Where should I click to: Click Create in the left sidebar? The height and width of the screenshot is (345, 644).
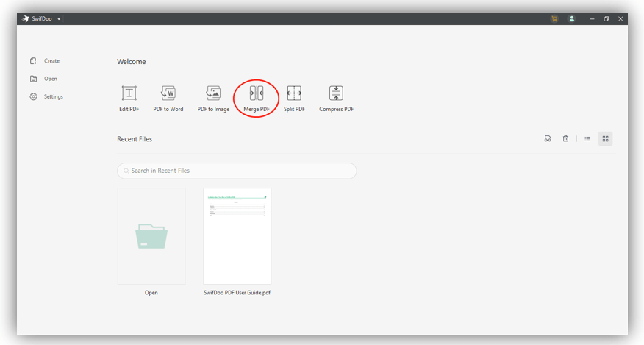[x=45, y=61]
